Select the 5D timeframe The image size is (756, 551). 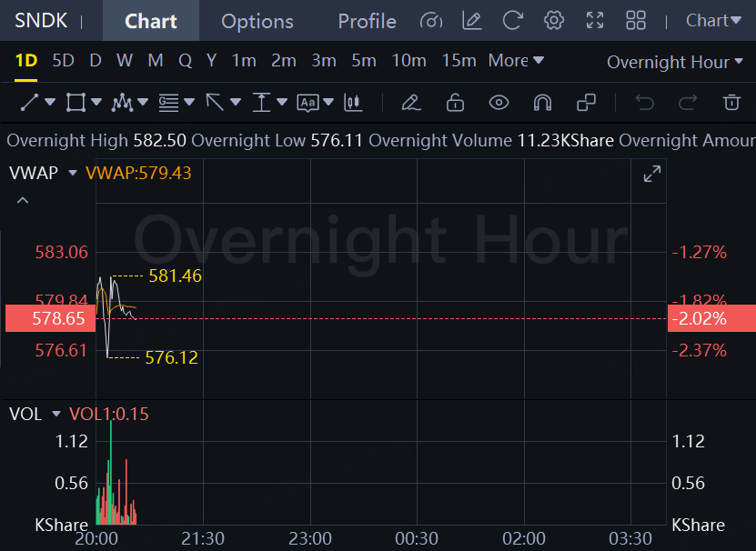(63, 61)
